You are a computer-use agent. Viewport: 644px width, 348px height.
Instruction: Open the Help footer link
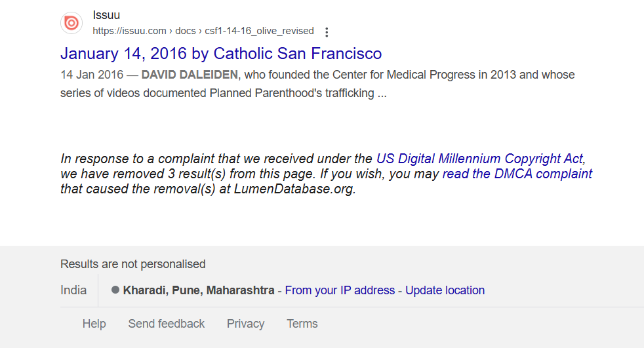pyautogui.click(x=94, y=324)
